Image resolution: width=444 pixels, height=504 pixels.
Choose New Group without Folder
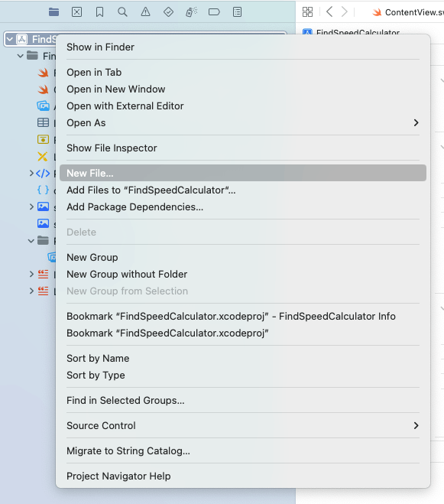(x=243, y=274)
